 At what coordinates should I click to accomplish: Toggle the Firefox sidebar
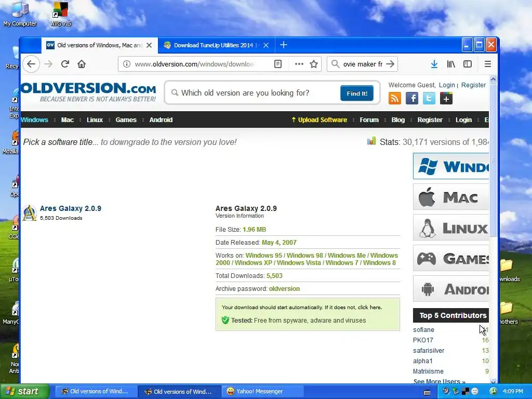coord(468,64)
